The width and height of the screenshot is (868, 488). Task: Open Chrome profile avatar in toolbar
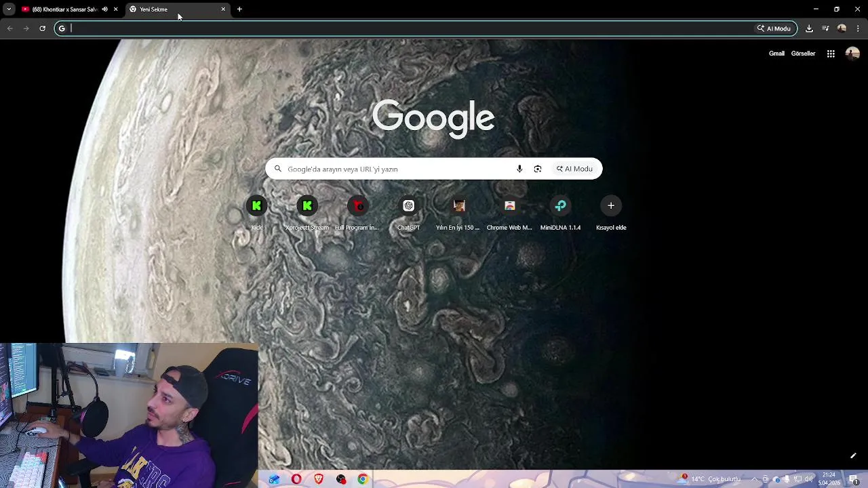click(842, 28)
